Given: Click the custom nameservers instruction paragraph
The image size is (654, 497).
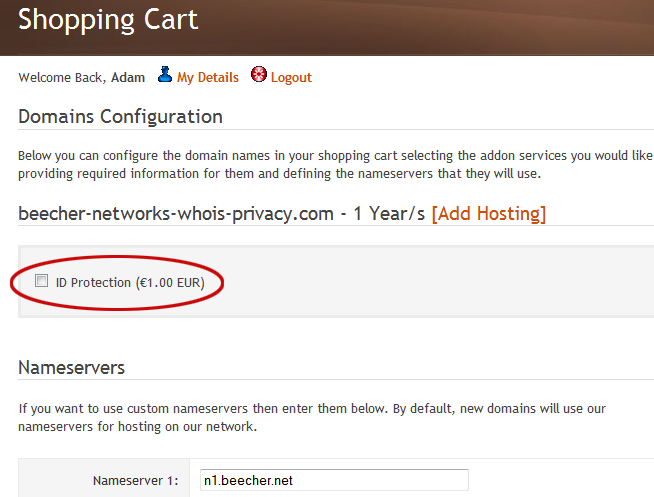Looking at the screenshot, I should pos(312,417).
